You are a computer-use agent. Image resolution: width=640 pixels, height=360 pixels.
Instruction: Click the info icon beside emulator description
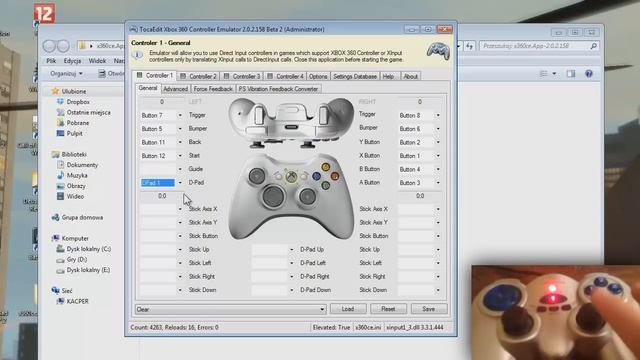[138, 55]
